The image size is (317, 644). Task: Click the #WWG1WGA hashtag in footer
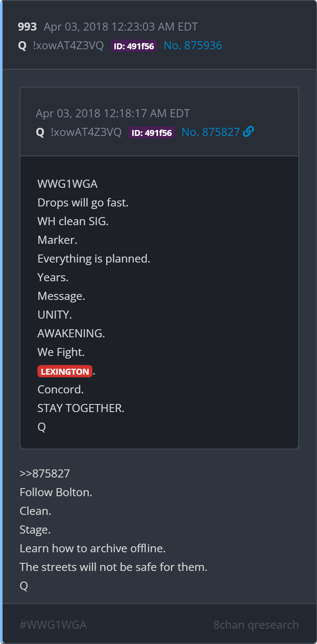[x=53, y=625]
